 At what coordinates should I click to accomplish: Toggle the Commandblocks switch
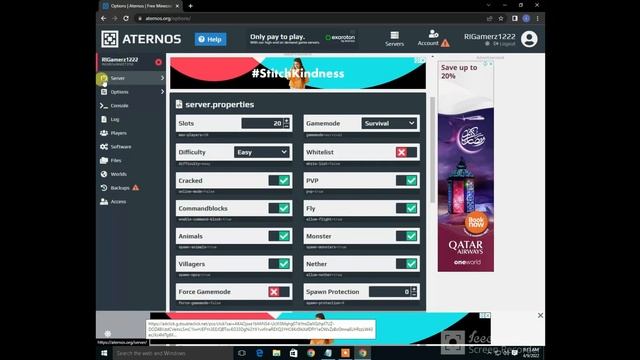(279, 208)
